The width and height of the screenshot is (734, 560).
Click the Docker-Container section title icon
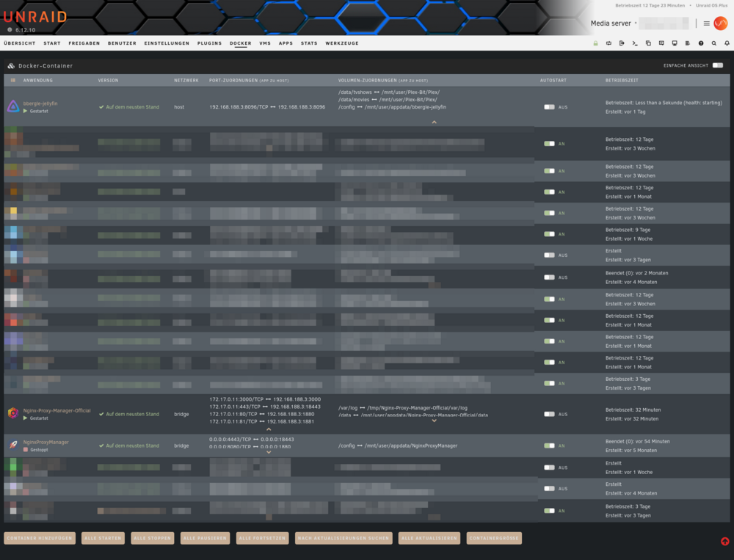[x=11, y=66]
